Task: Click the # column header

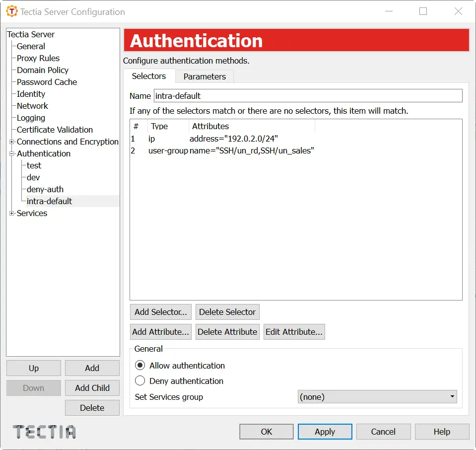Action: point(139,126)
